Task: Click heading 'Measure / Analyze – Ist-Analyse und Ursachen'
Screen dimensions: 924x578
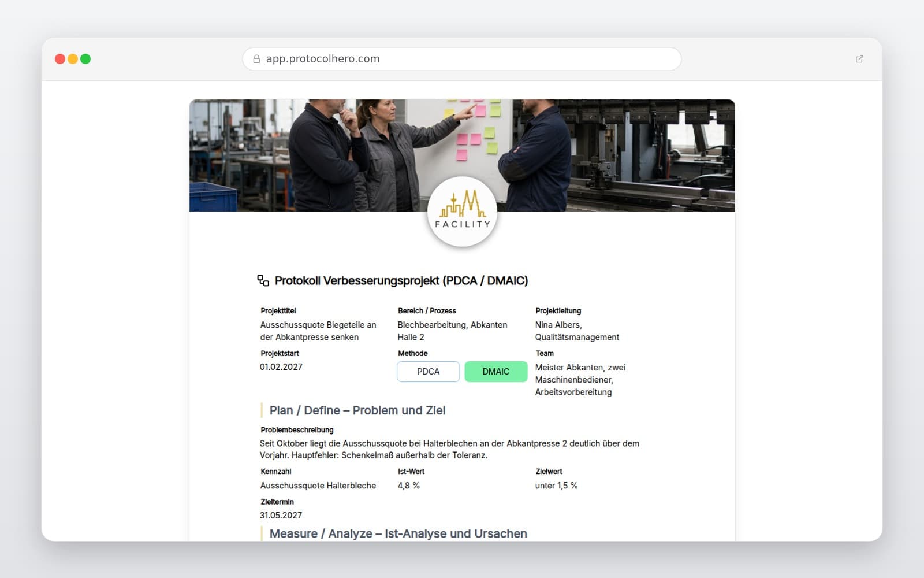Action: [398, 534]
